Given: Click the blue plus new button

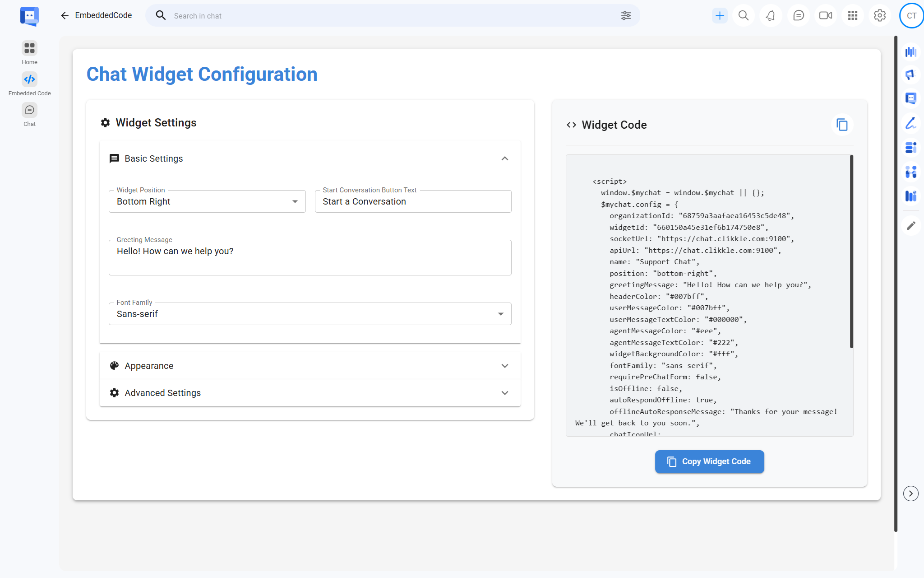Looking at the screenshot, I should 720,16.
